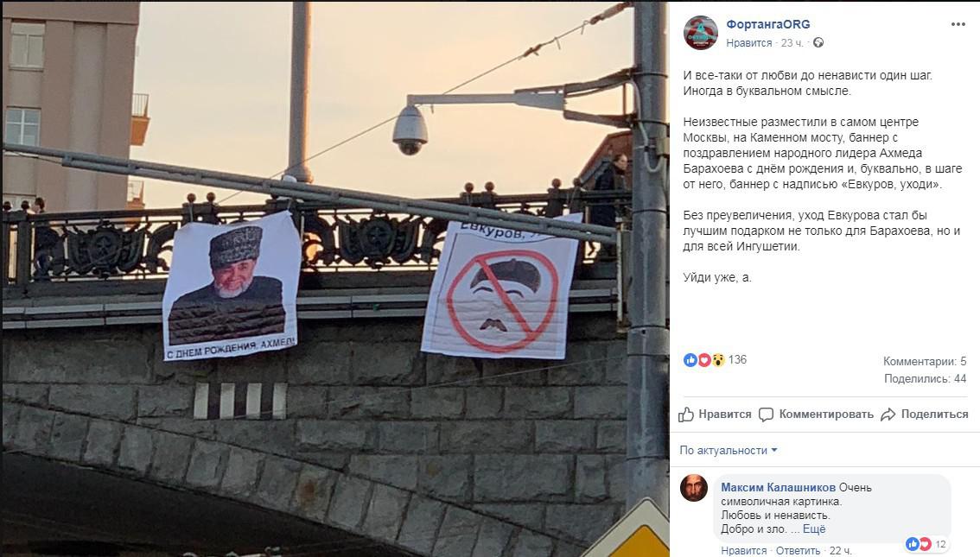Open the По актуальности sorting dropdown
The height and width of the screenshot is (557, 980).
coord(729,450)
